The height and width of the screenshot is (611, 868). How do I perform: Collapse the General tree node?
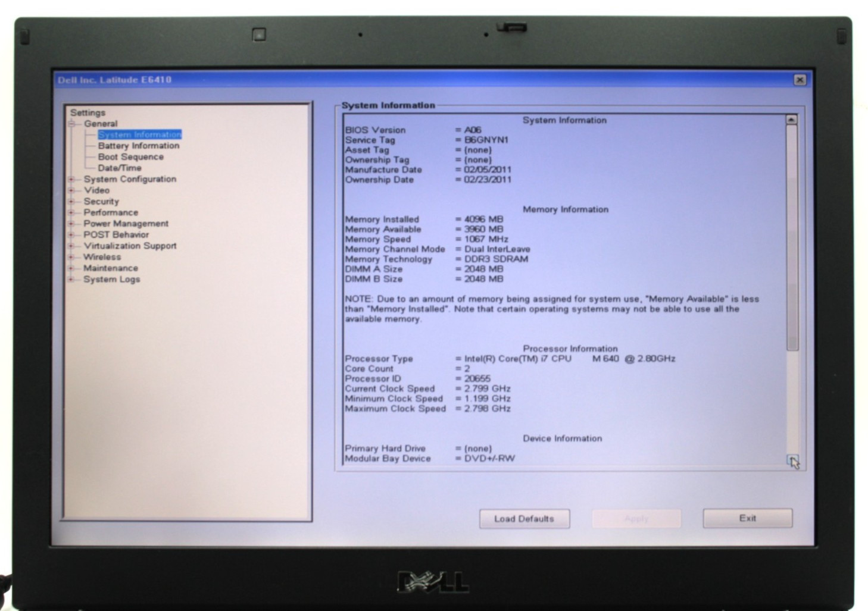pyautogui.click(x=71, y=124)
